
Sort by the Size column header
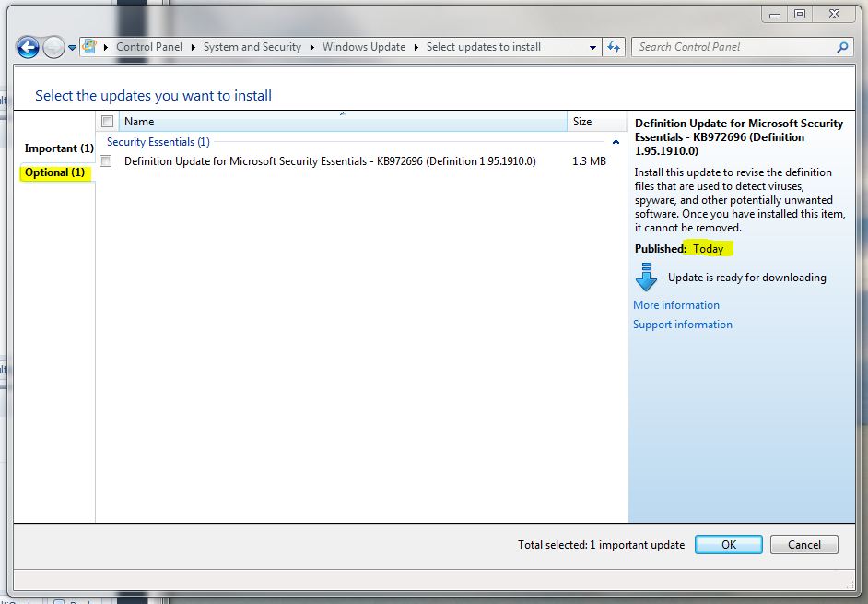point(596,122)
